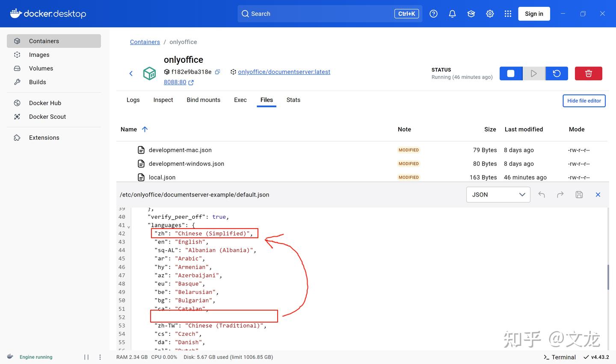Open Volumes in the sidebar
This screenshot has height=364, width=616.
pyautogui.click(x=54, y=68)
